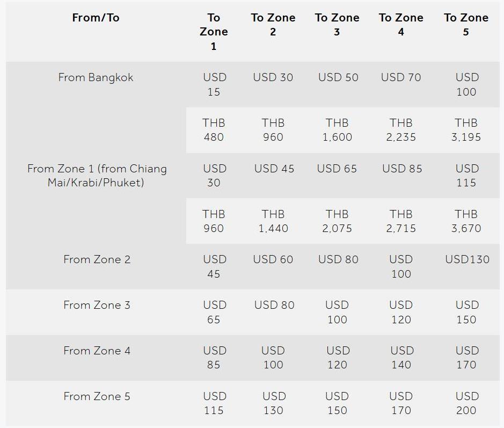The width and height of the screenshot is (504, 428).
Task: Click the "From Zone 3" row label
Action: (x=97, y=305)
